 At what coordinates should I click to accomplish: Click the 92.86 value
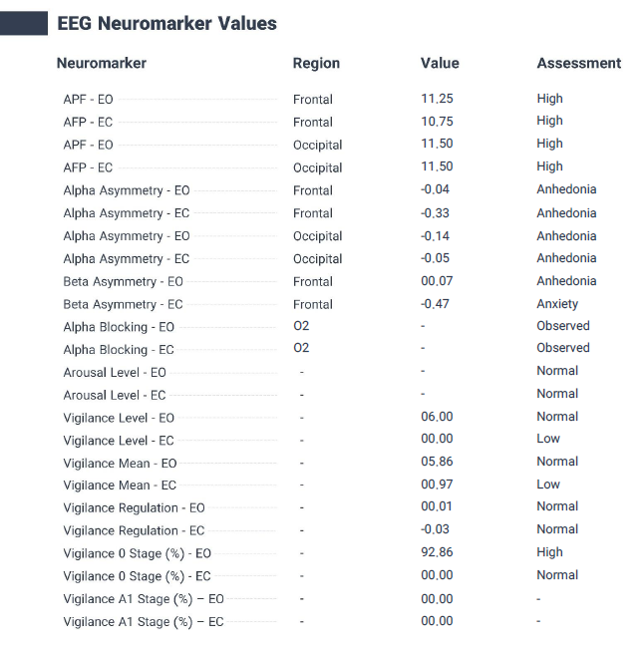point(437,552)
